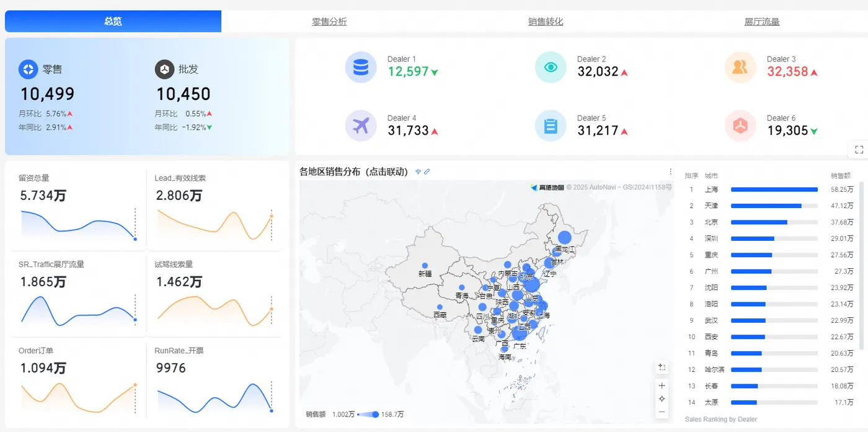Switch to the 总览 tab
The image size is (868, 432).
[113, 21]
